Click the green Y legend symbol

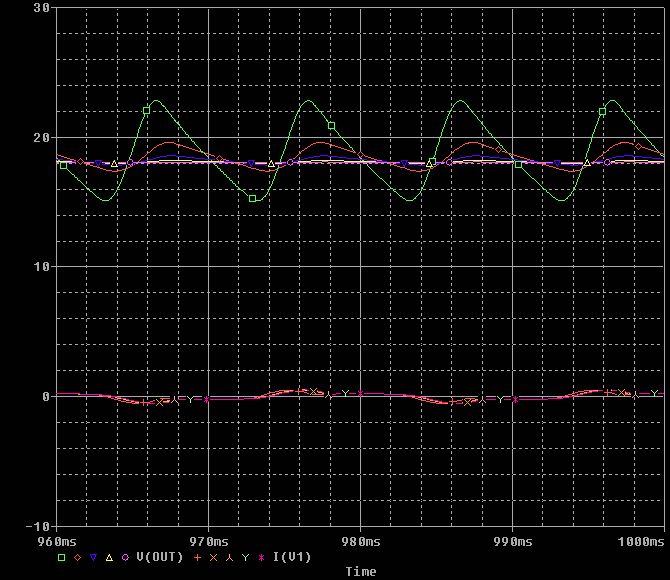[245, 557]
